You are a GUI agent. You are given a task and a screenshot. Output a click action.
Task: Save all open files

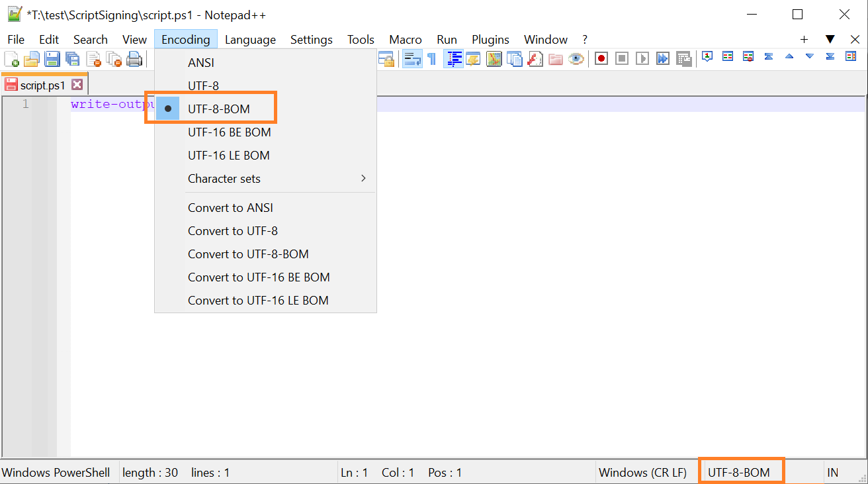tap(73, 58)
